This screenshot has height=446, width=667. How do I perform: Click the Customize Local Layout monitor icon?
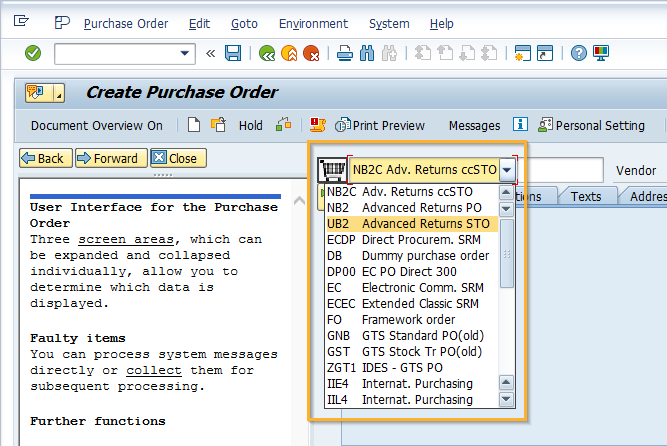(x=601, y=53)
